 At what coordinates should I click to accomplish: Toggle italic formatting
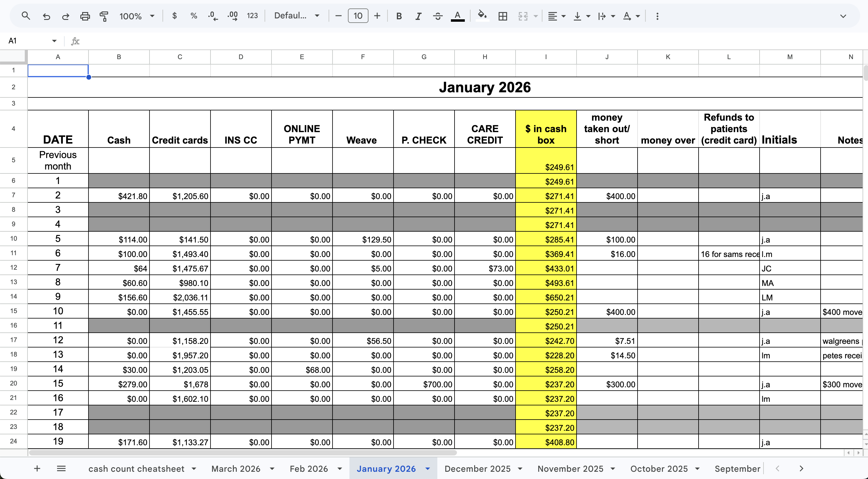tap(418, 16)
